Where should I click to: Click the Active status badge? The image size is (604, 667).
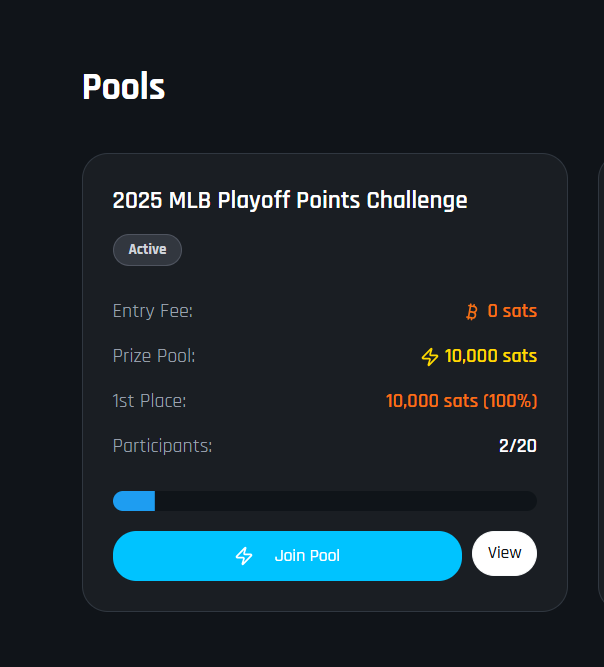click(147, 250)
